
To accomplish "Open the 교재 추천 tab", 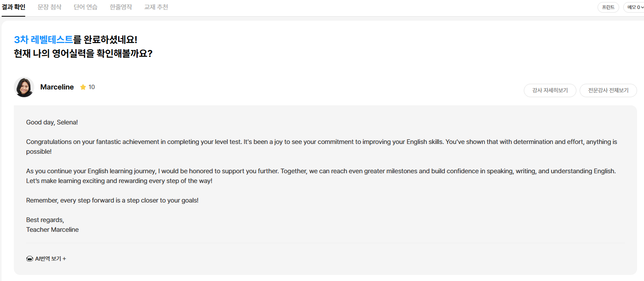I will point(156,7).
